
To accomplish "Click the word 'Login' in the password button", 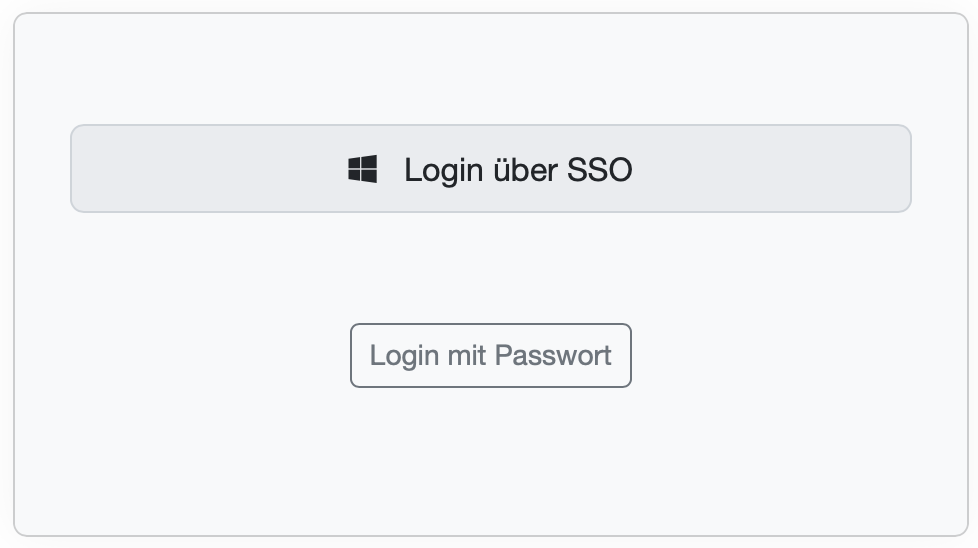I will coord(404,355).
